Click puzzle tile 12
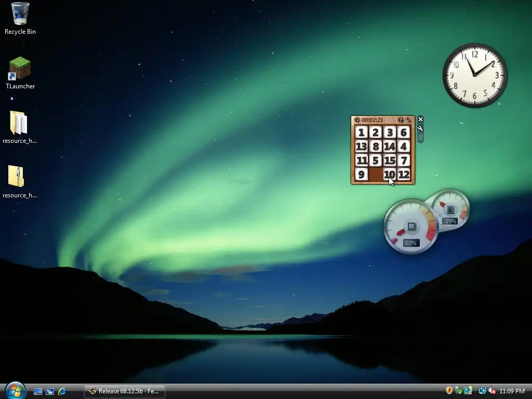532x399 pixels. pos(404,175)
